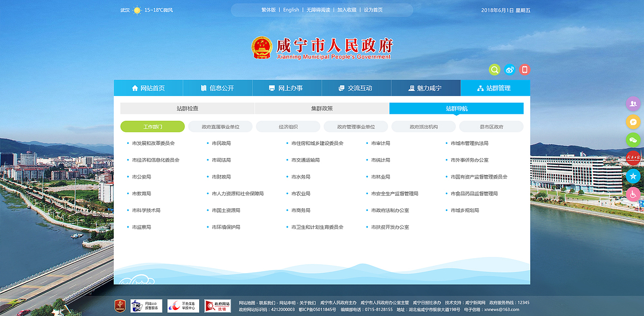Switch to the 站群检查 tab
Image resolution: width=644 pixels, height=316 pixels.
[187, 108]
